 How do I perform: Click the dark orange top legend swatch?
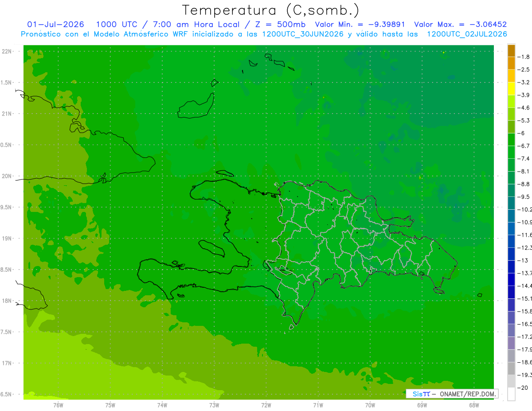(511, 51)
